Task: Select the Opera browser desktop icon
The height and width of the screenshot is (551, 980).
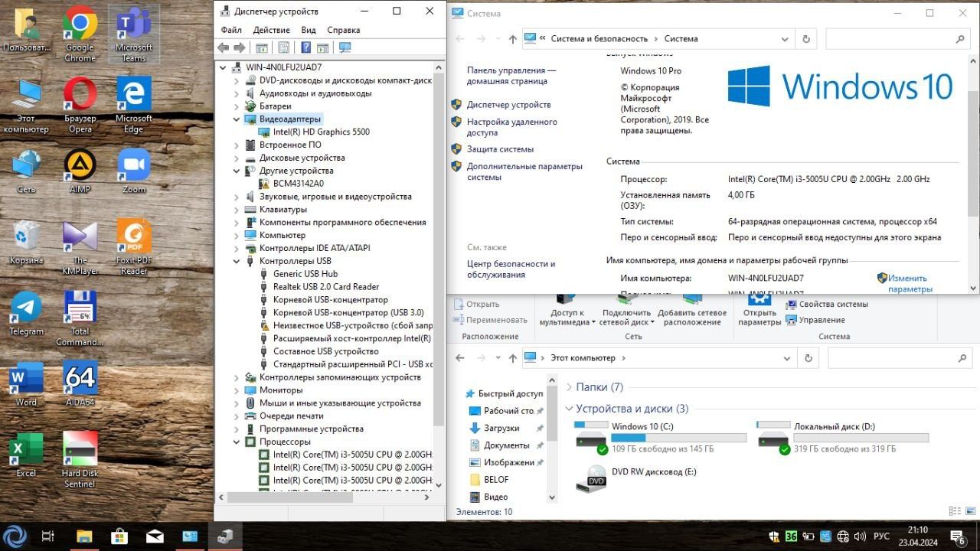Action: pyautogui.click(x=80, y=105)
